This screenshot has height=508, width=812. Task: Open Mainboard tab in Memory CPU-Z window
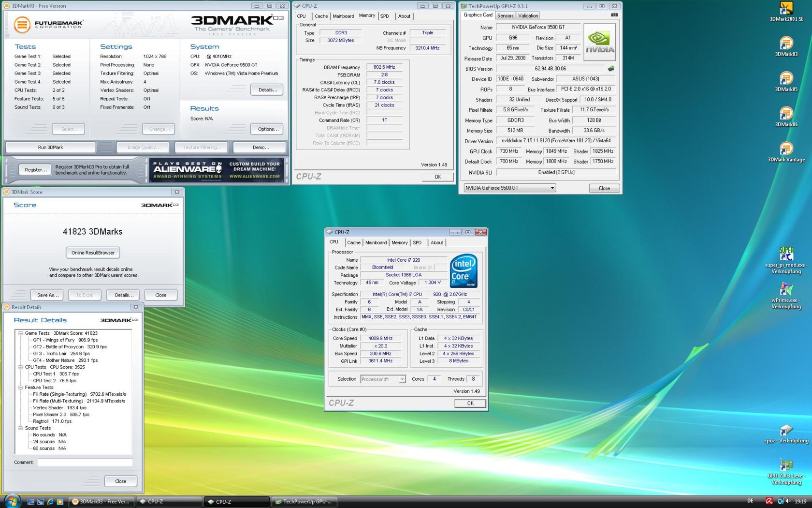tap(343, 16)
